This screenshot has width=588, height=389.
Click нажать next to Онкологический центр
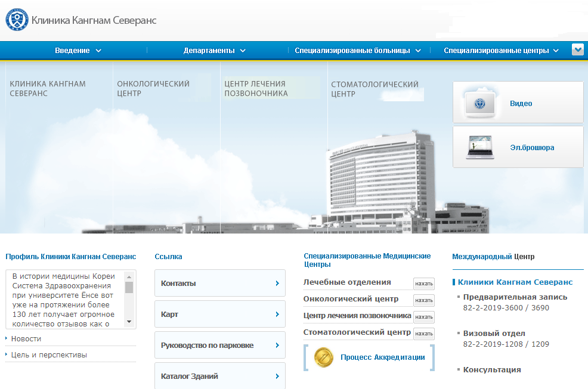click(x=424, y=300)
